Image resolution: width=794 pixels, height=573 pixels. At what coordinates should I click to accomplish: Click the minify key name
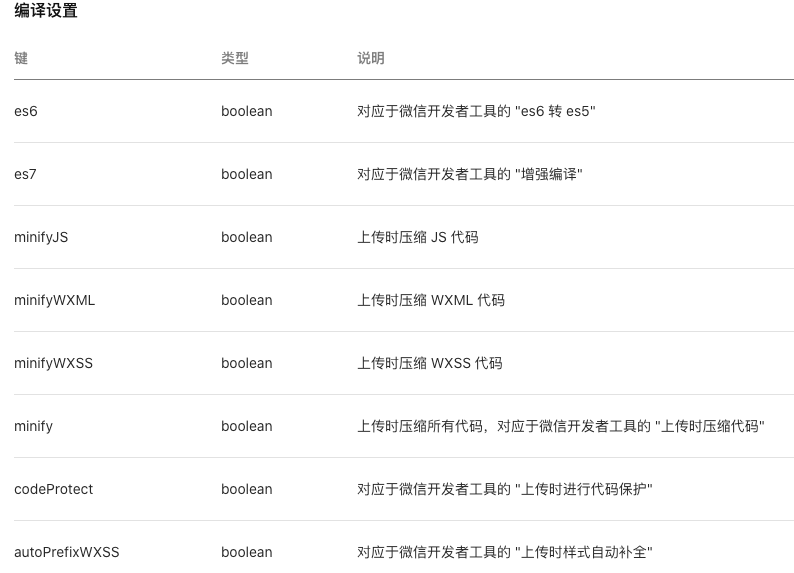(x=33, y=426)
